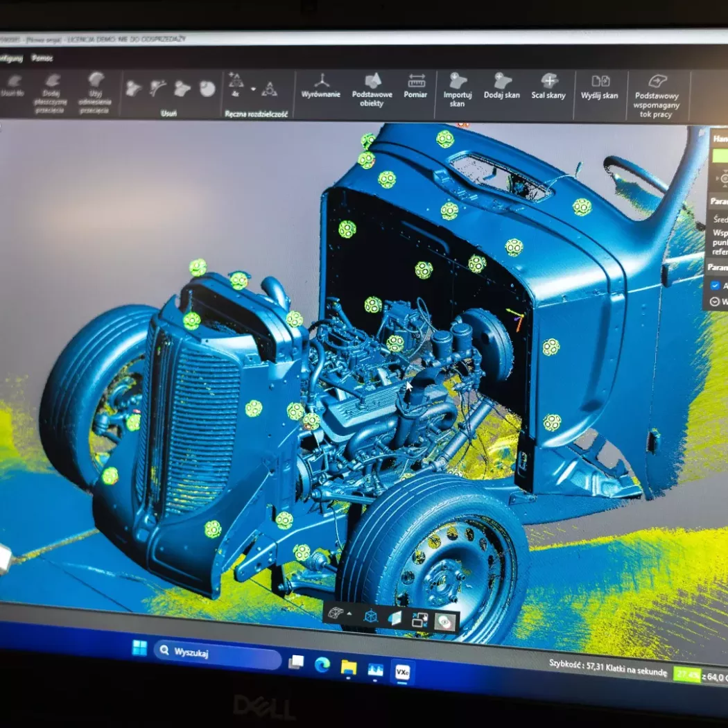Click the wireframe cube view icon
The image size is (728, 728).
(371, 616)
